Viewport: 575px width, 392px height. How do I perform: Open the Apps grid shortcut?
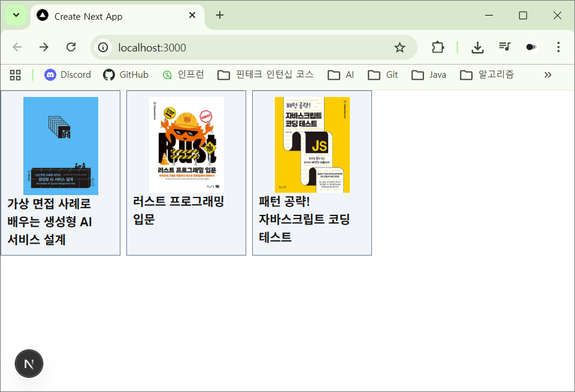[x=16, y=75]
